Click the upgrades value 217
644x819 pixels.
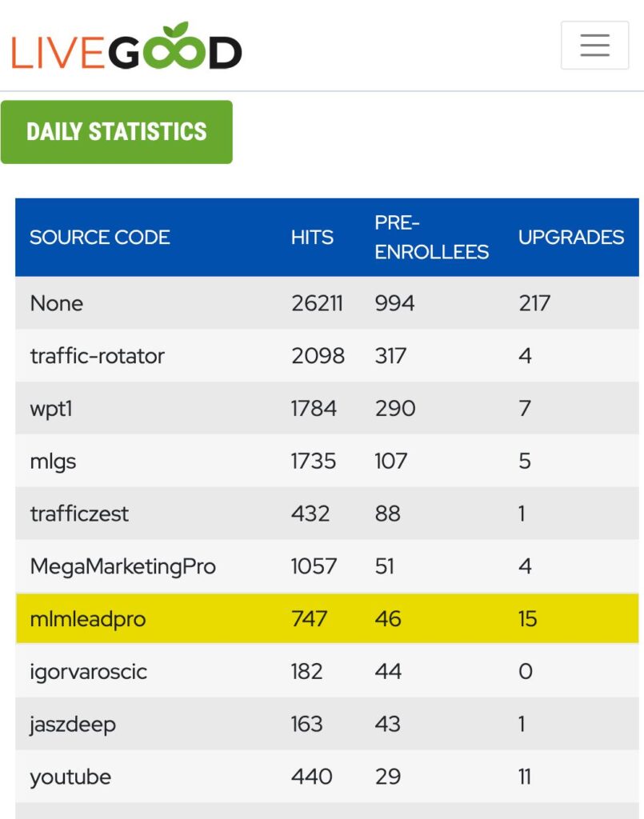[534, 303]
